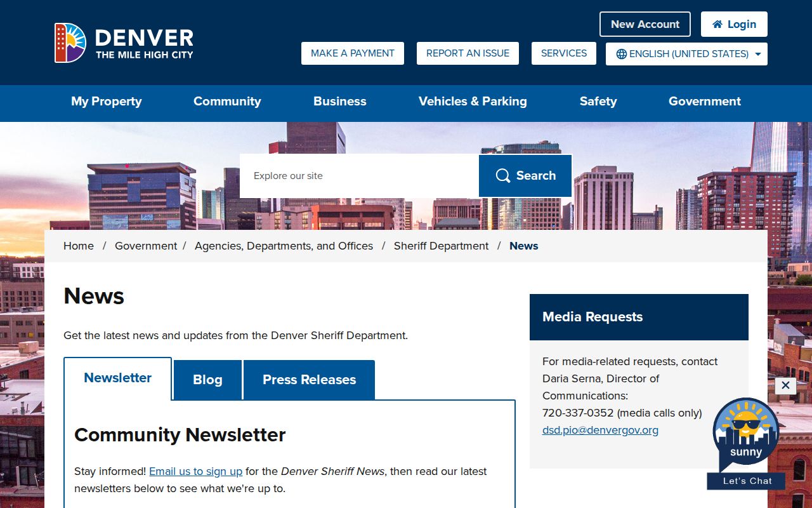Viewport: 812px width, 508px height.
Task: Open My Property menu
Action: click(x=107, y=102)
